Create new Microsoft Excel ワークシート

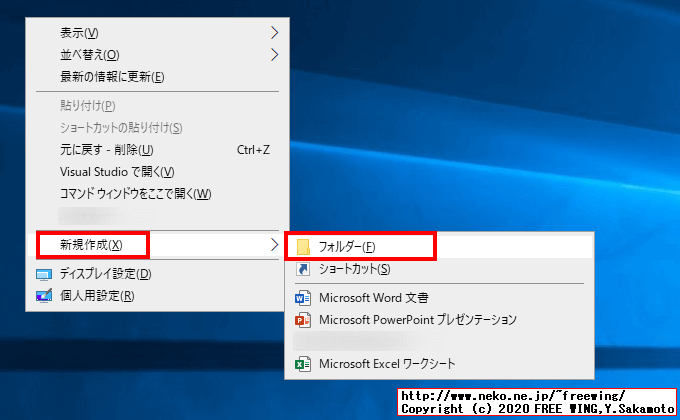coord(439,364)
